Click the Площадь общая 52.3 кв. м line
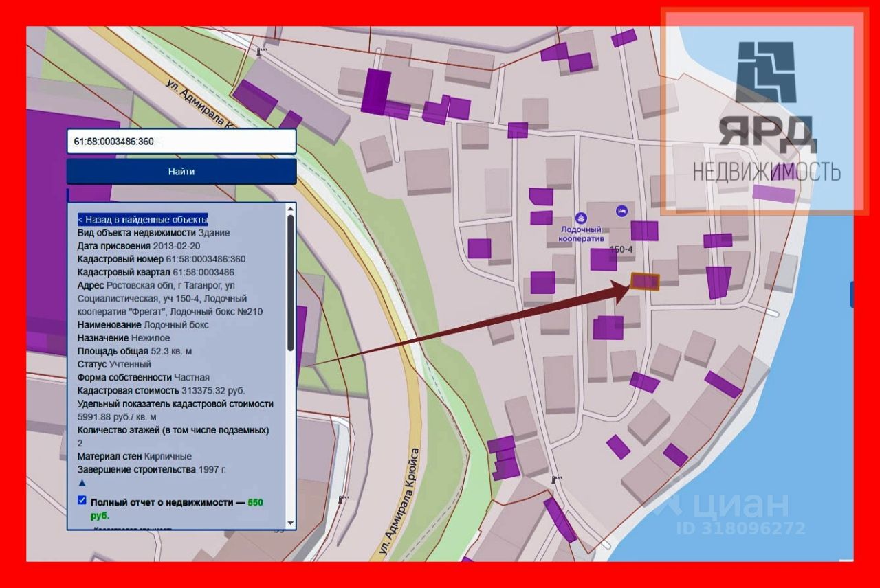 click(x=135, y=351)
